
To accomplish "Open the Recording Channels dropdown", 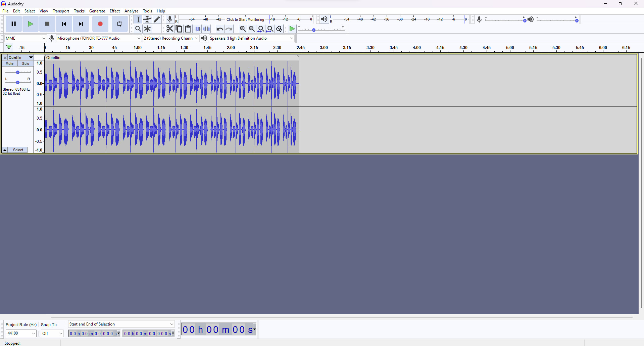I will [171, 38].
